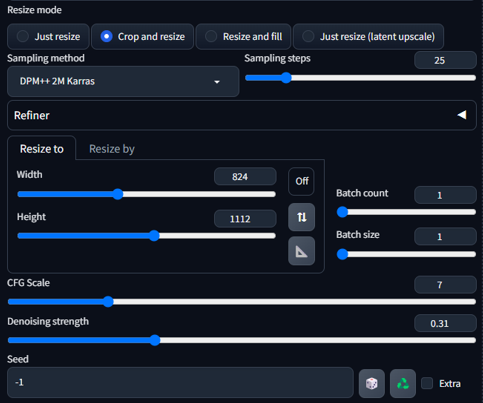Select Just resize (latent upscale) option
This screenshot has height=403, width=483.
coord(368,36)
